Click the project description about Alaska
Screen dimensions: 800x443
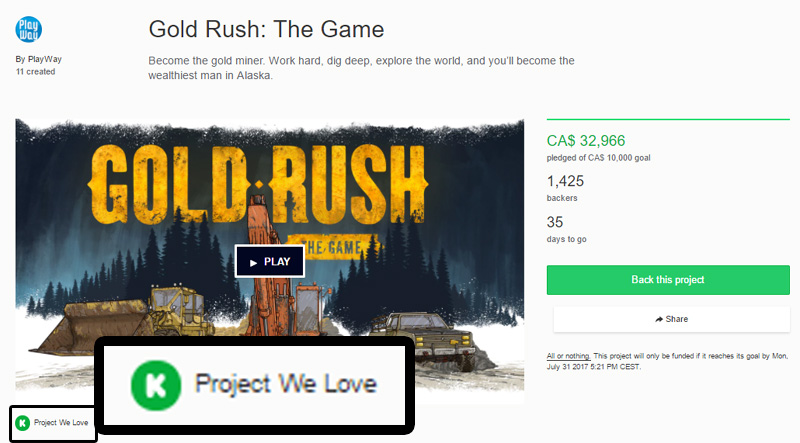(x=361, y=68)
